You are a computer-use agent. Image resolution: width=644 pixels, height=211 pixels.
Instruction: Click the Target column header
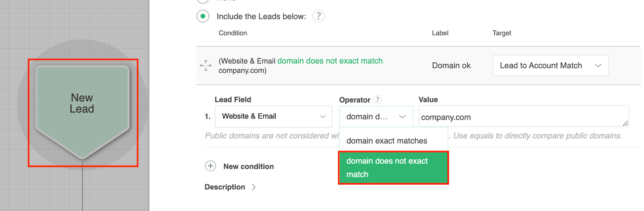tap(502, 33)
